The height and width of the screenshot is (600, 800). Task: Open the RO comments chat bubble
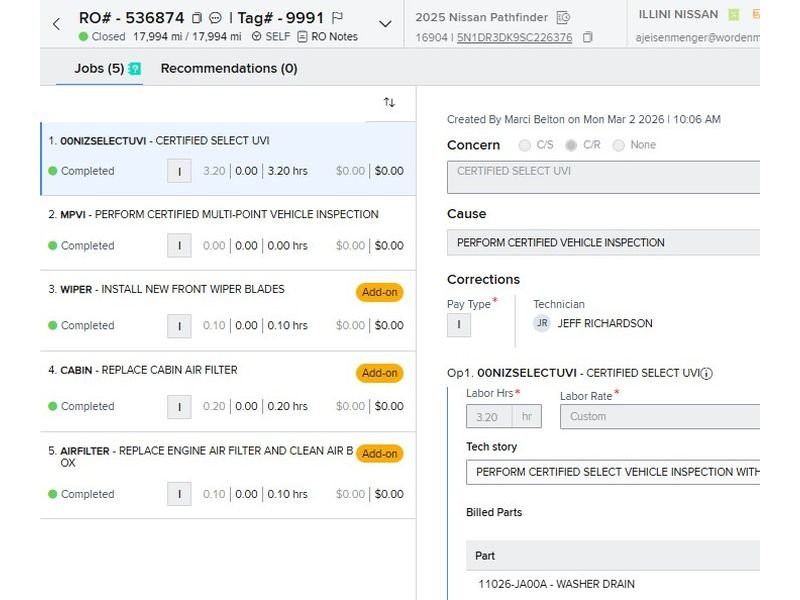click(x=215, y=18)
